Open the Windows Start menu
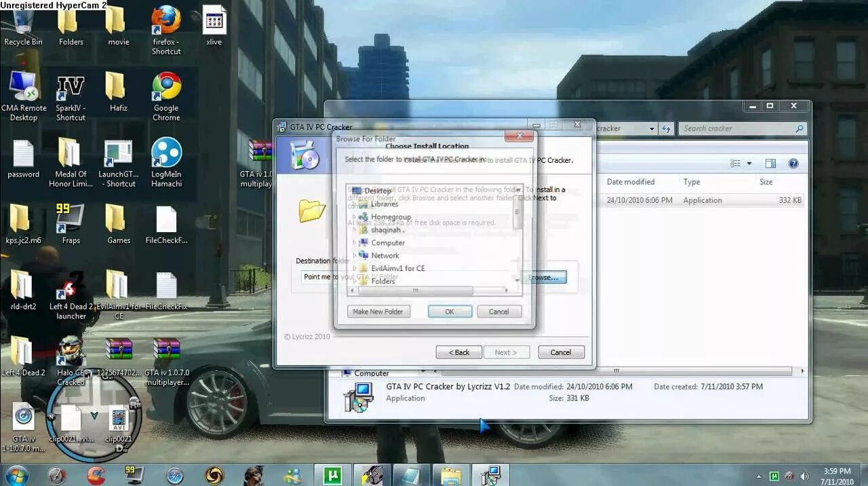 click(16, 474)
